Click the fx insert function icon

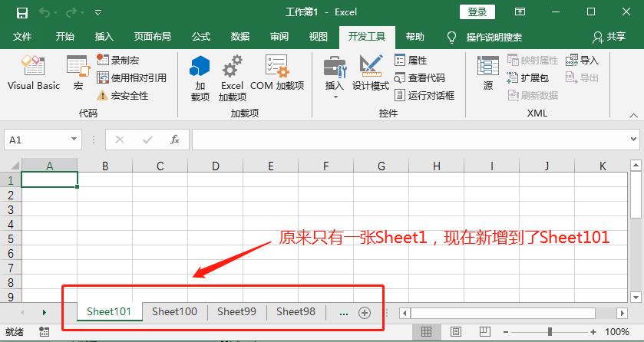[x=174, y=140]
